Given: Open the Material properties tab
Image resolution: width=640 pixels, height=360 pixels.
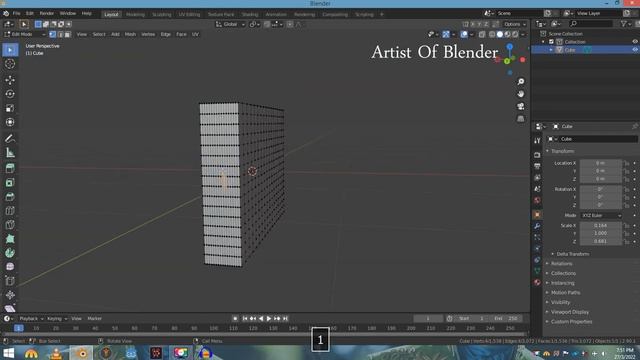Looking at the screenshot, I should pyautogui.click(x=537, y=282).
